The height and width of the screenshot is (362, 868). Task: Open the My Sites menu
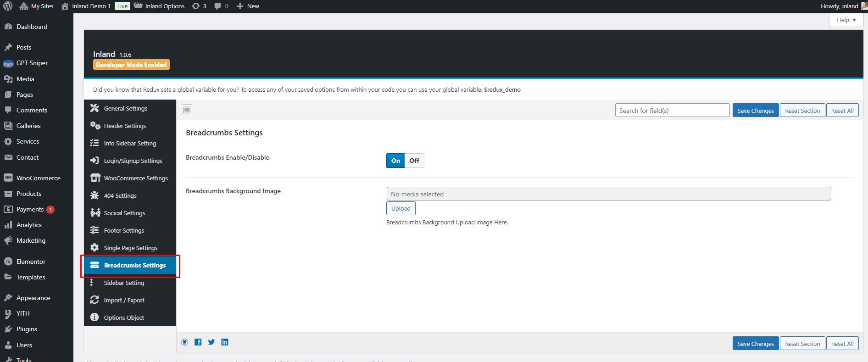[x=37, y=6]
